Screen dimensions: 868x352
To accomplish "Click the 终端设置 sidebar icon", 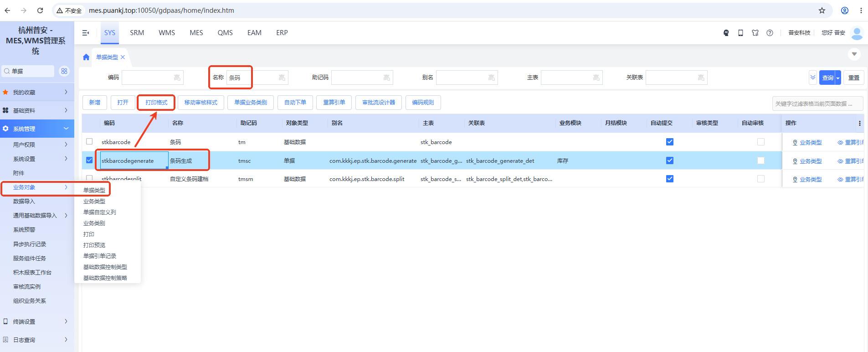I will click(x=5, y=321).
